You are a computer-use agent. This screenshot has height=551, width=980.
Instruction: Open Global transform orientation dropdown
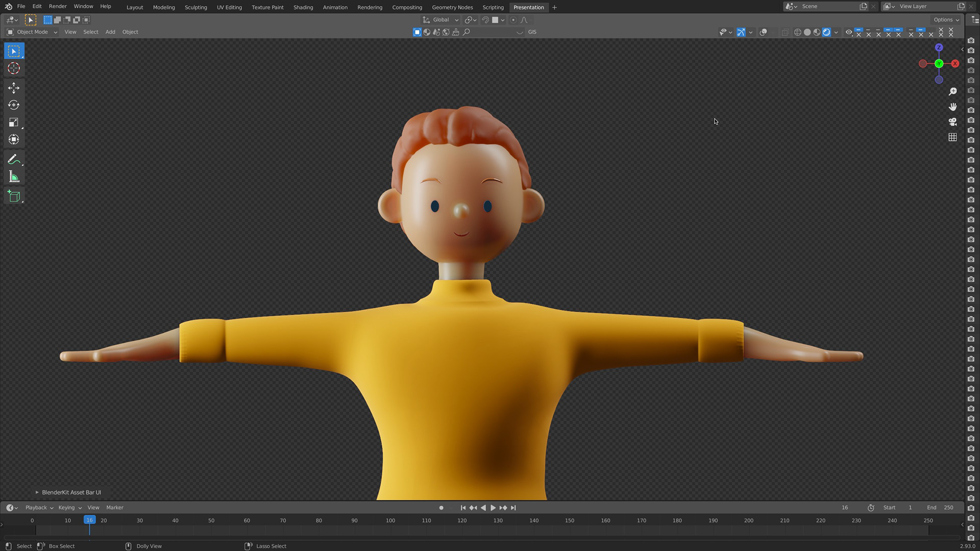[x=440, y=20]
